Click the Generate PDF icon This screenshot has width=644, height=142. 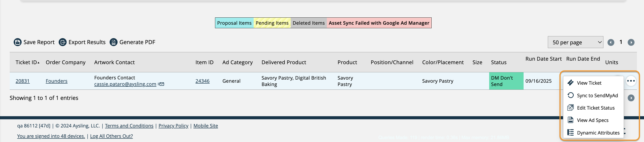click(x=114, y=42)
